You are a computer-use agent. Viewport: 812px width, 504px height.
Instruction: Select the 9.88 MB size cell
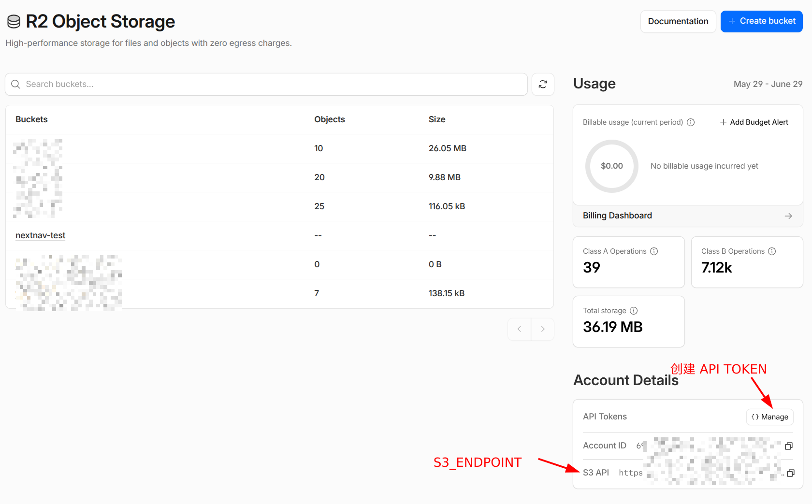tap(445, 177)
